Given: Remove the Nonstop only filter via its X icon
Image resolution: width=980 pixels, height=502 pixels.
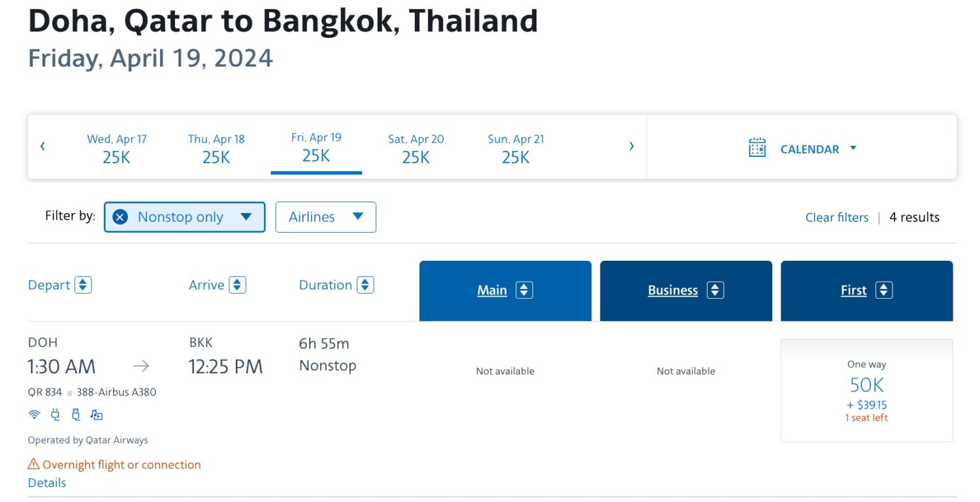Looking at the screenshot, I should coord(120,216).
